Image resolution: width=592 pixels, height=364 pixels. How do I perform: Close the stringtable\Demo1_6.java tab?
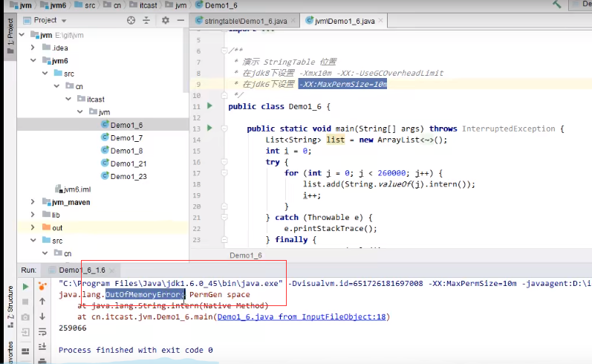coord(293,21)
